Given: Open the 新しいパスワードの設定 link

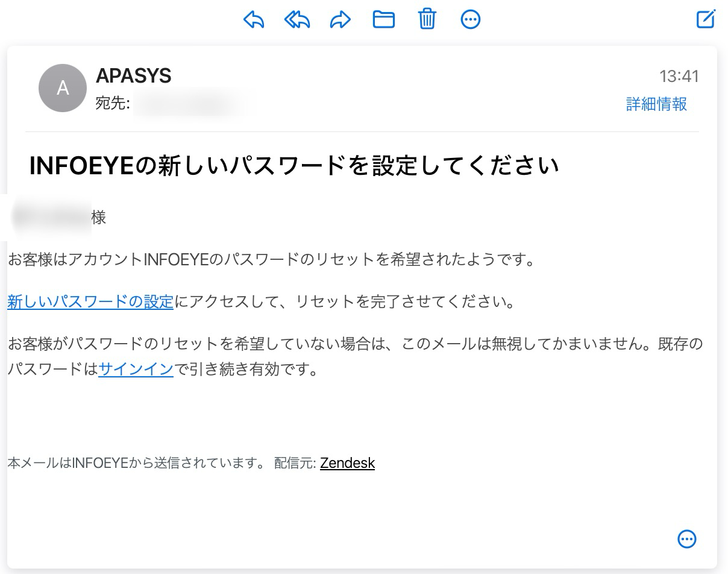Looking at the screenshot, I should [90, 301].
